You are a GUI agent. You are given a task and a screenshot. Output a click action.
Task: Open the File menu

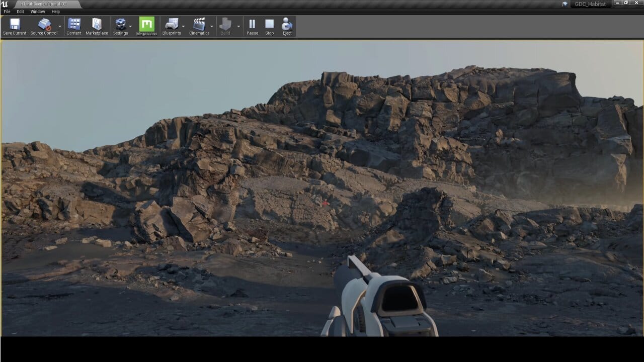pos(7,11)
